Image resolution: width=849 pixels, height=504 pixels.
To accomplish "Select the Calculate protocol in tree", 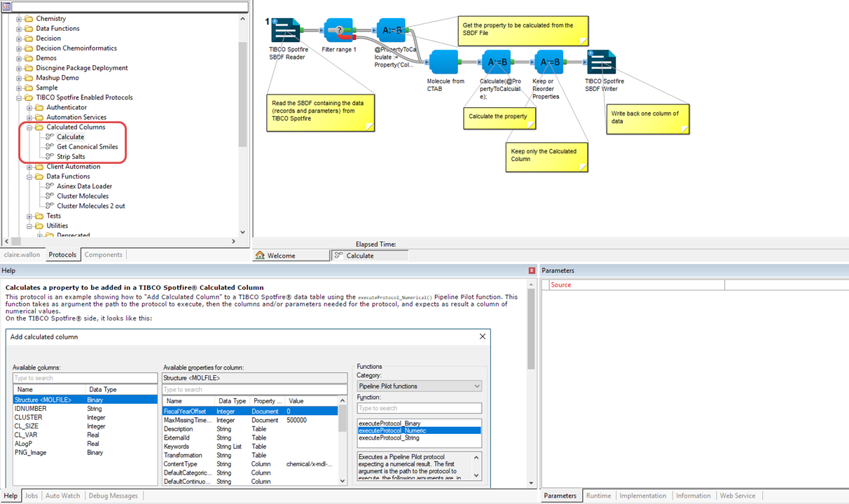I will 71,137.
